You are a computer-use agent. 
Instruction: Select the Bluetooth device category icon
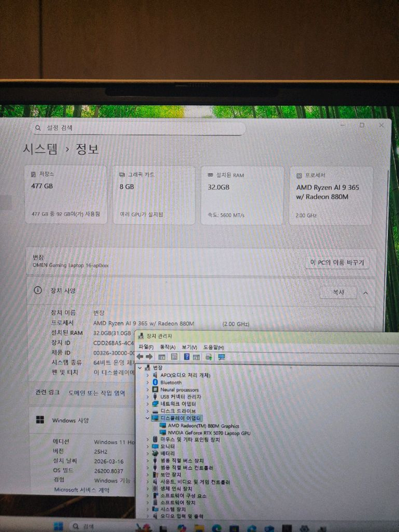pyautogui.click(x=155, y=383)
